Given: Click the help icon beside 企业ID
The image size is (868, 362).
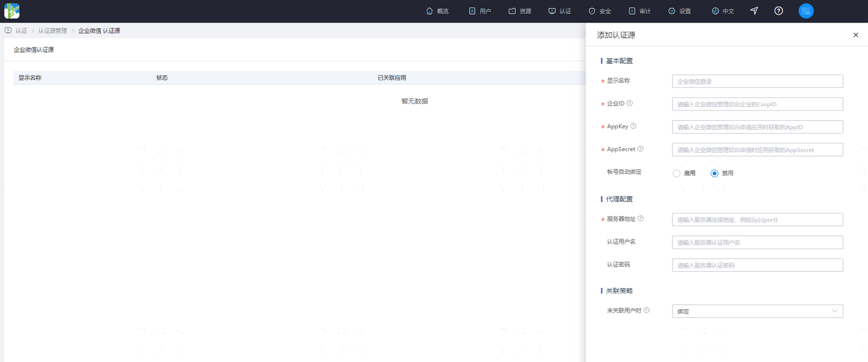Looking at the screenshot, I should coord(630,103).
